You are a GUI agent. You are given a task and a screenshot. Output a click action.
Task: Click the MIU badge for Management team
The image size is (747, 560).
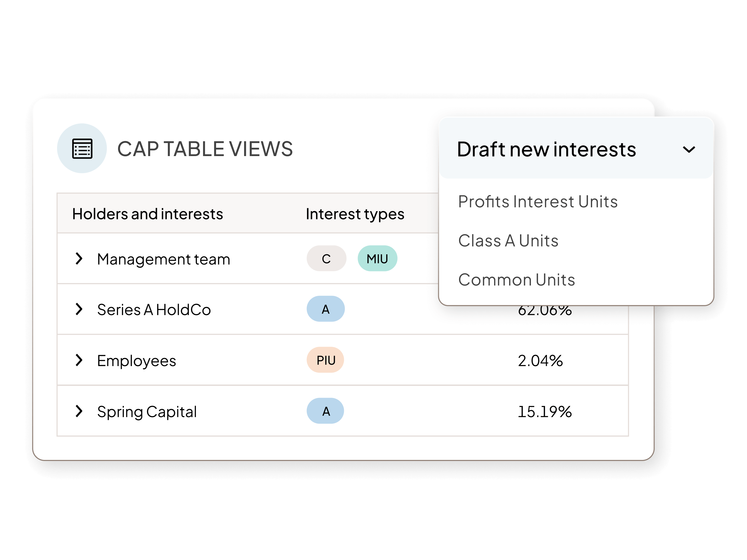pyautogui.click(x=378, y=258)
